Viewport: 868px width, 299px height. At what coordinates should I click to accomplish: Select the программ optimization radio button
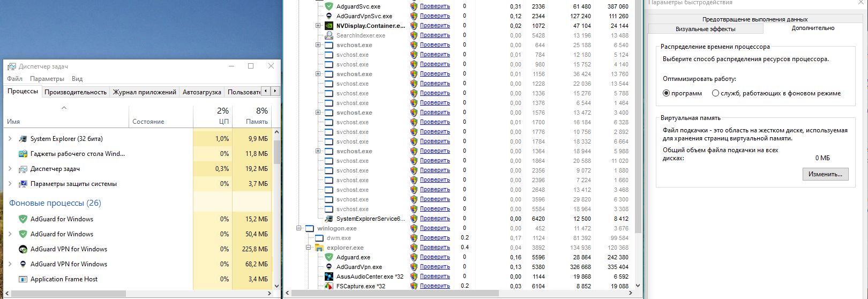click(x=667, y=93)
